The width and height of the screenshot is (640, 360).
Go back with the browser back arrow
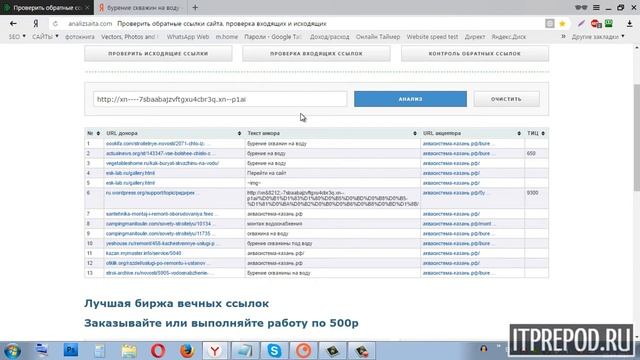(13, 24)
